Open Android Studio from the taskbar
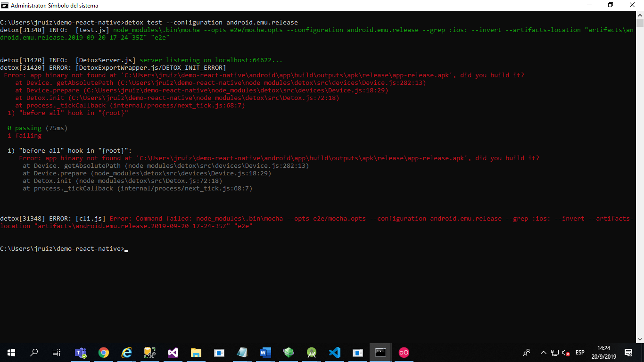644x362 pixels. (x=312, y=352)
